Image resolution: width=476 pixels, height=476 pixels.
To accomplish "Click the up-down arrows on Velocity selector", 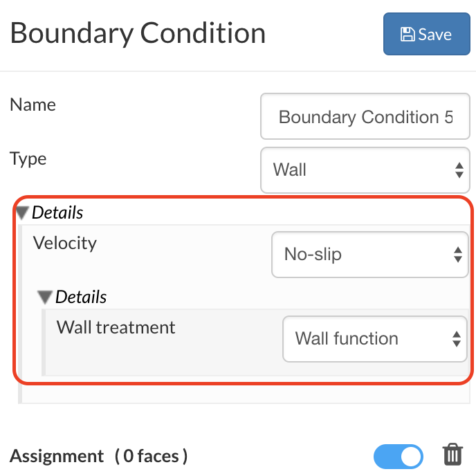I will point(457,255).
